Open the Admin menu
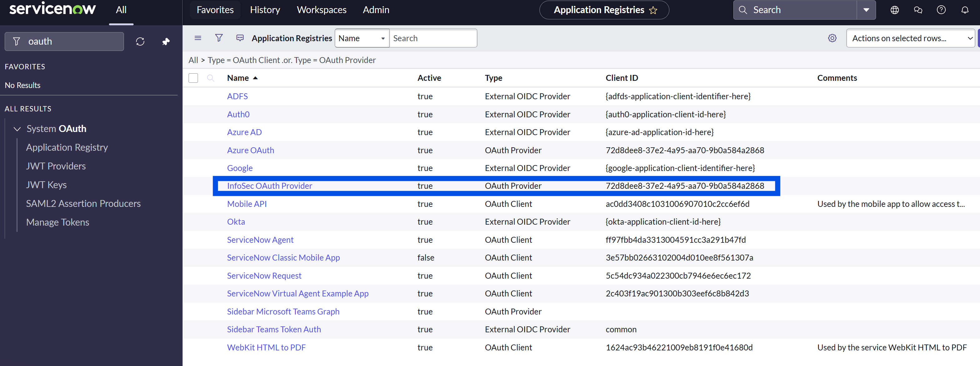This screenshot has height=366, width=980. pos(376,10)
